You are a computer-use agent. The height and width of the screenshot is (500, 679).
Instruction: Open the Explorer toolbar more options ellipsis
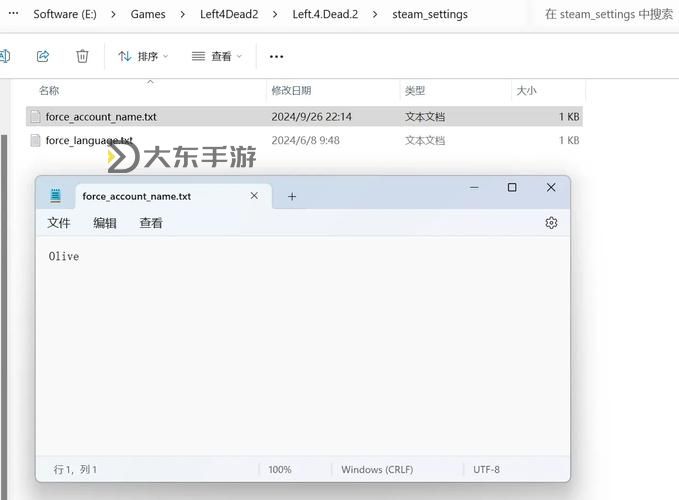276,56
